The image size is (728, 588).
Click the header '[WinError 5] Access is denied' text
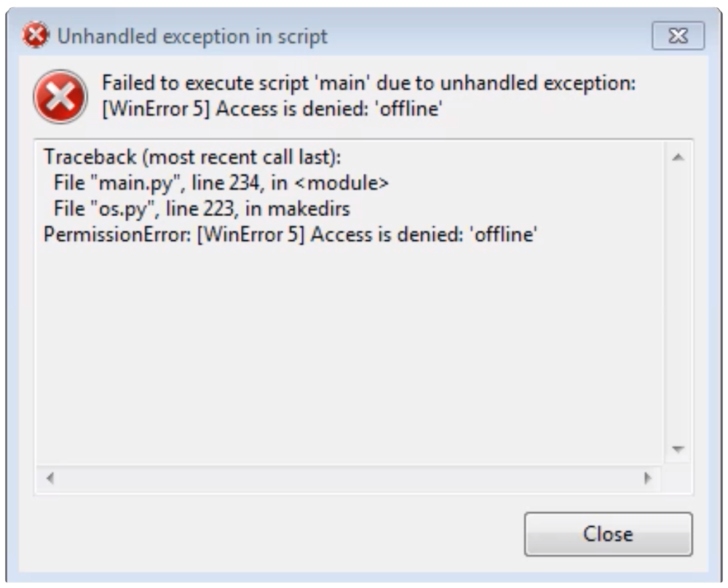click(x=272, y=109)
